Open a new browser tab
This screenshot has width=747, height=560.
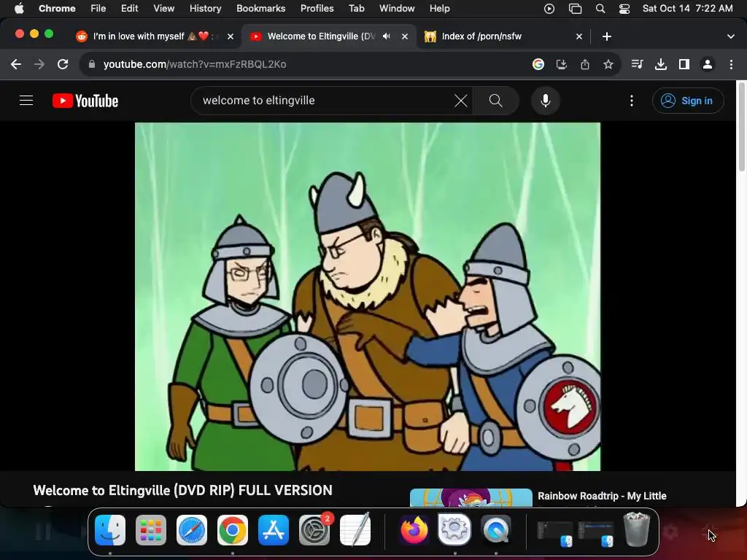pos(607,36)
